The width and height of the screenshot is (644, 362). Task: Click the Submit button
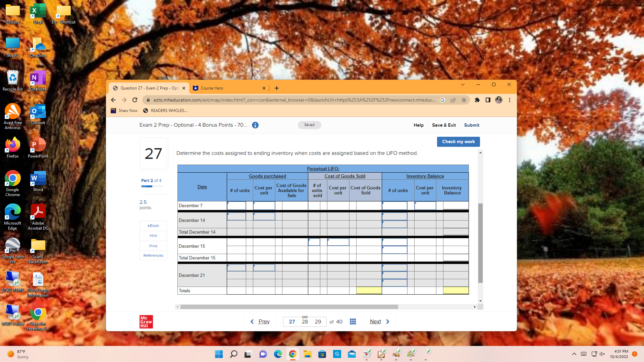pyautogui.click(x=472, y=125)
